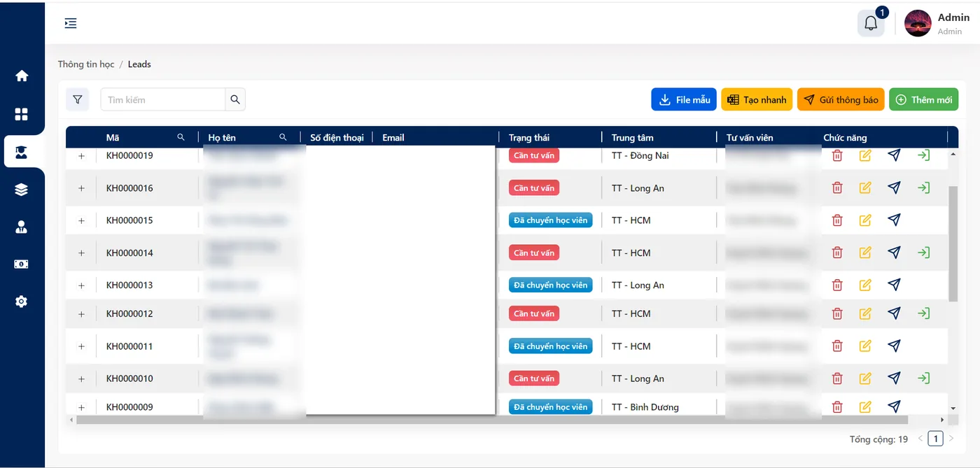Image resolution: width=980 pixels, height=468 pixels.
Task: Open the Home page from sidebar
Action: (x=22, y=76)
